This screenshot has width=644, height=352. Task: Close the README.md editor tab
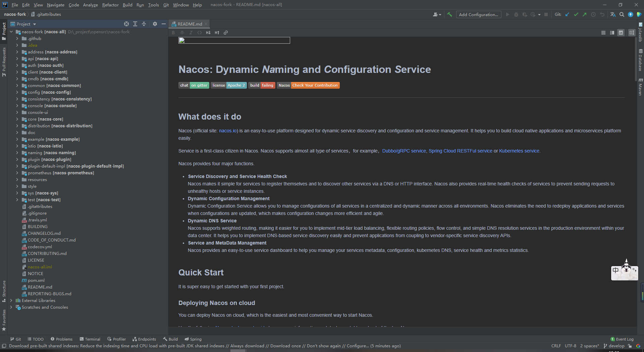click(206, 24)
